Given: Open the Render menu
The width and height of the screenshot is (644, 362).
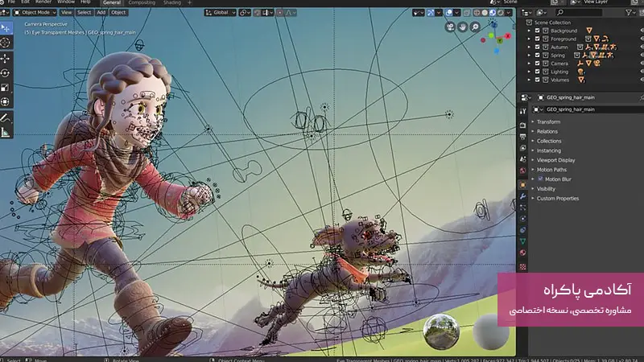Looking at the screenshot, I should pos(44,2).
